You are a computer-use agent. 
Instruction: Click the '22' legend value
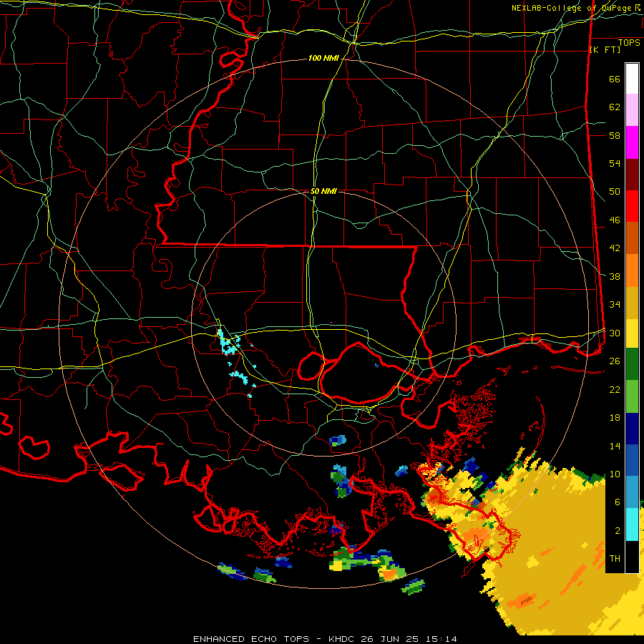pos(615,389)
